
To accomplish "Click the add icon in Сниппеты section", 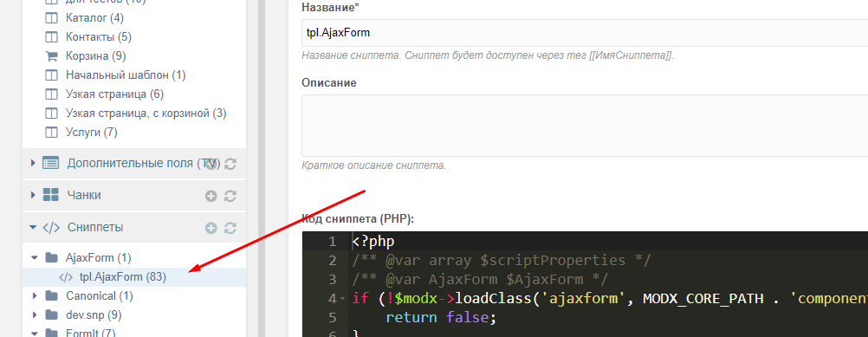I will click(x=211, y=228).
